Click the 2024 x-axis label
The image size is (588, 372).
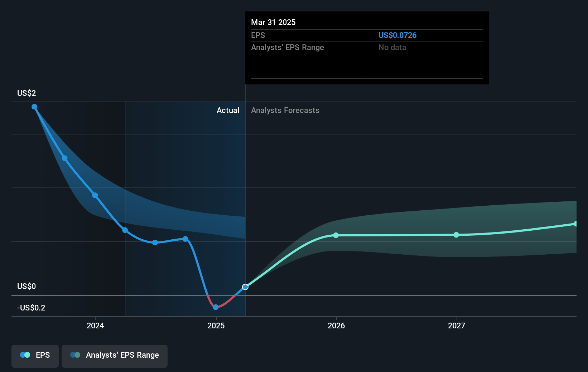[x=95, y=325]
